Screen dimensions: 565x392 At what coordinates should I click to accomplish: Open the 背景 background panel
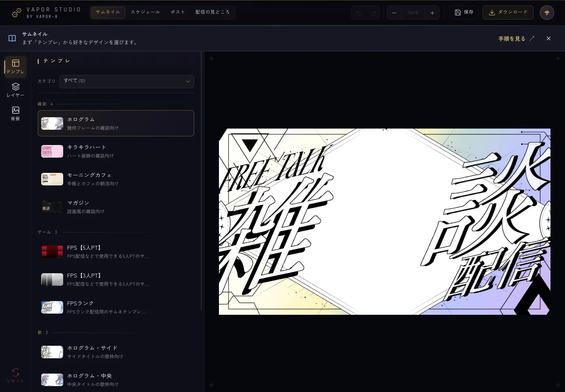click(16, 114)
